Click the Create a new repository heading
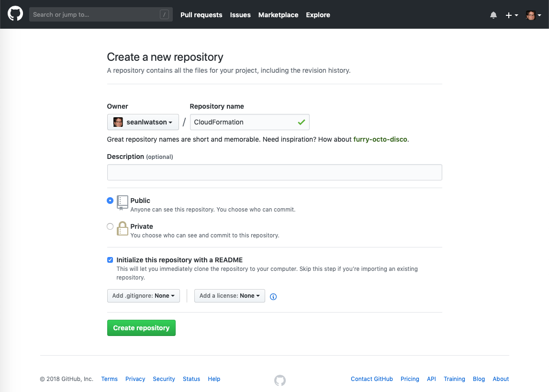 click(165, 57)
